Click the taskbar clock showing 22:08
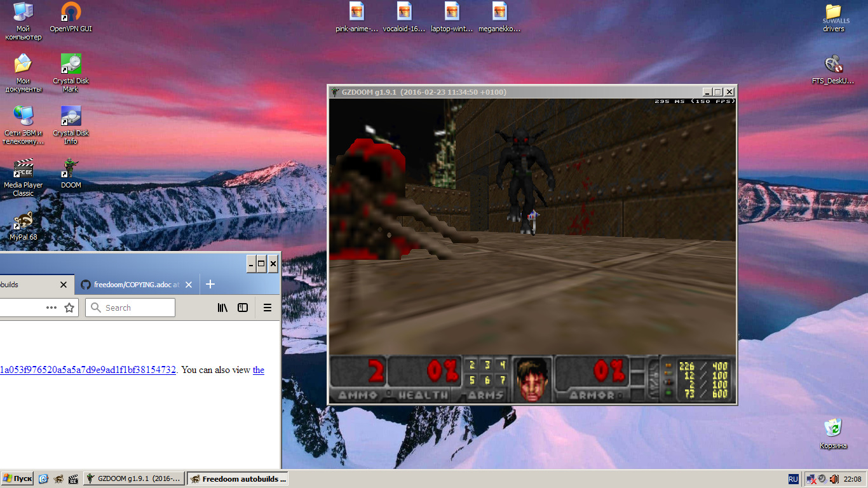This screenshot has width=868, height=488. click(x=852, y=478)
